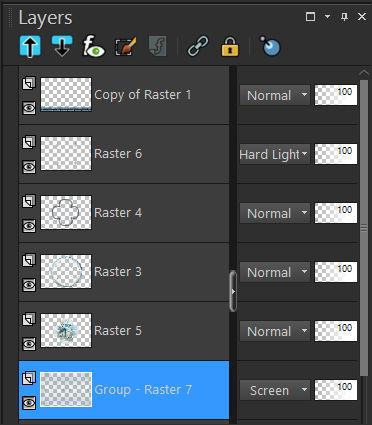The width and height of the screenshot is (372, 425).
Task: Toggle visibility of Group - Raster 7
Action: click(x=29, y=403)
